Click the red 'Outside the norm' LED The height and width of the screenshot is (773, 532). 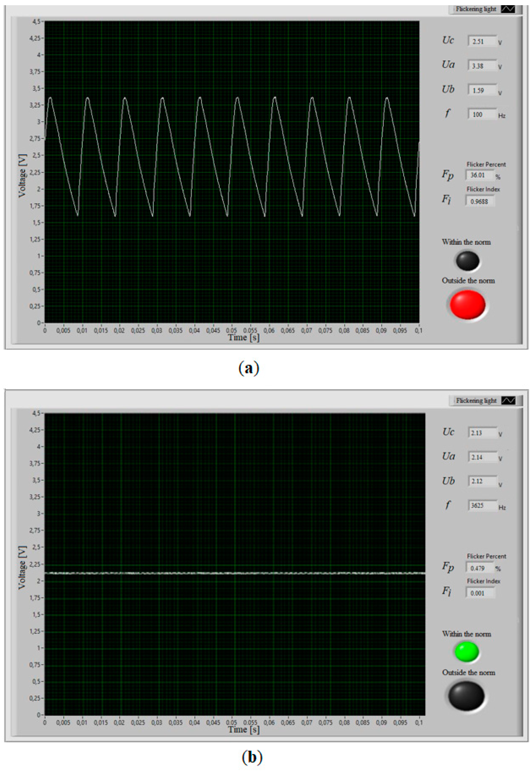(x=467, y=304)
